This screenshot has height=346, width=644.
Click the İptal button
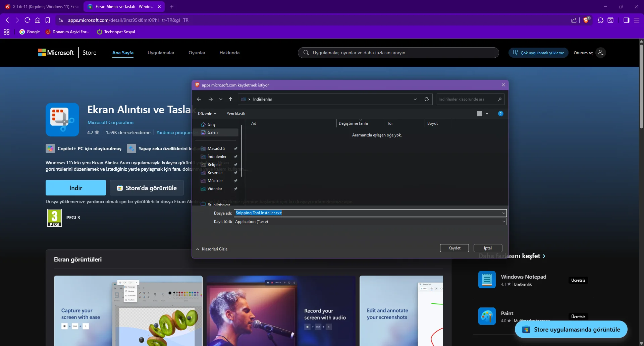click(488, 248)
